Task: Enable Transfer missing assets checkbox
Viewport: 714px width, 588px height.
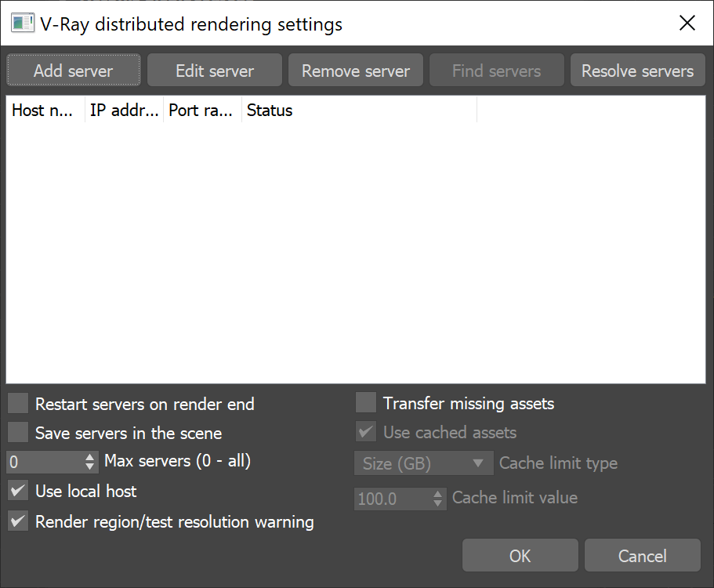Action: click(x=366, y=403)
